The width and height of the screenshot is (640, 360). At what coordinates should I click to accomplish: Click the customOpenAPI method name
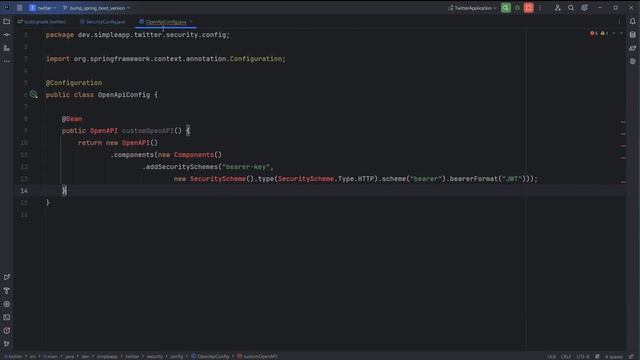(148, 131)
